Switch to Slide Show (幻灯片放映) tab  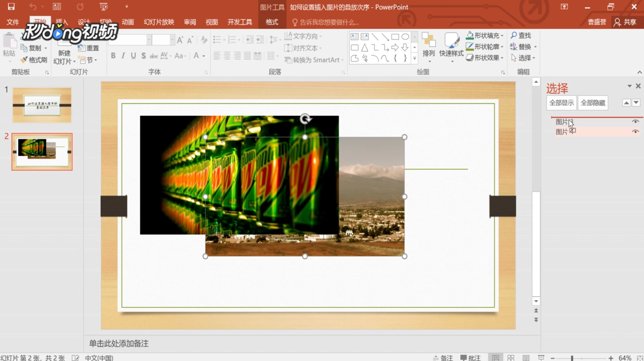(x=159, y=22)
